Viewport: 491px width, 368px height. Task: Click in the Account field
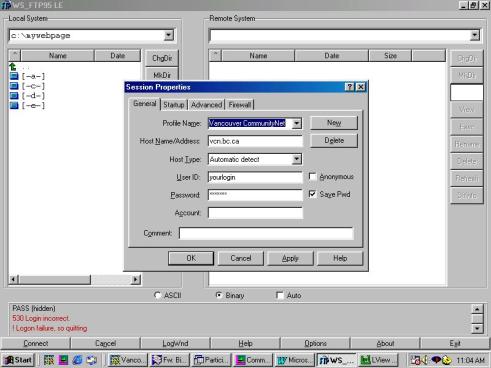click(255, 213)
